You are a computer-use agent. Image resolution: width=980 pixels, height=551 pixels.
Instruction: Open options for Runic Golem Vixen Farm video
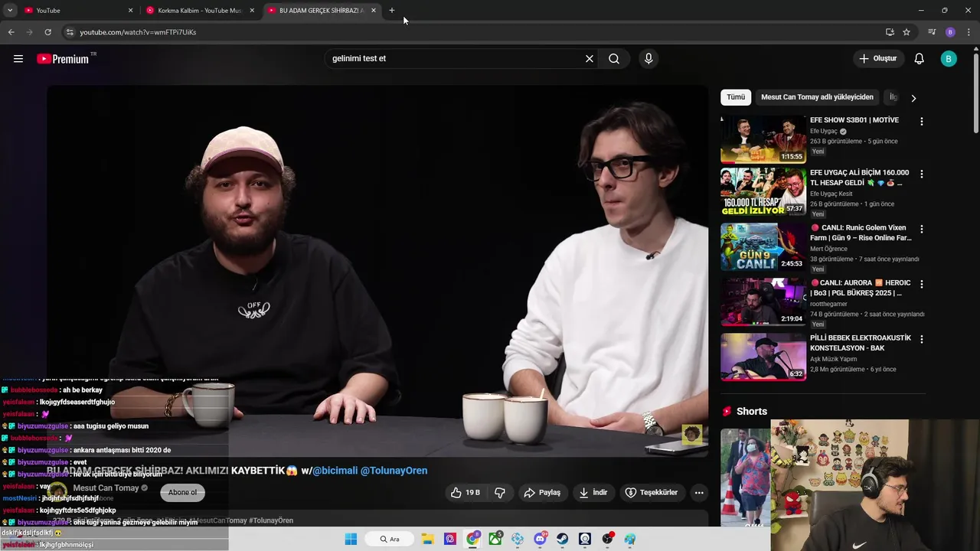click(922, 230)
